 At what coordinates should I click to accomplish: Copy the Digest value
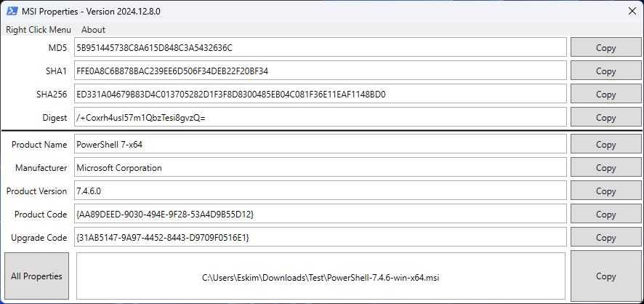tap(605, 118)
